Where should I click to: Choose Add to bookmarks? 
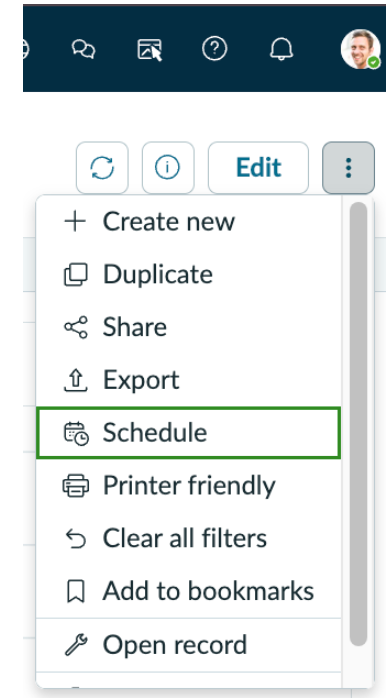point(189,591)
